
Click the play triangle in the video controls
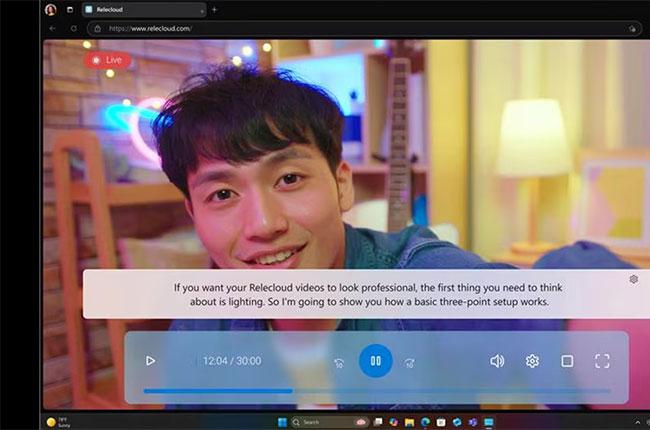pos(150,361)
